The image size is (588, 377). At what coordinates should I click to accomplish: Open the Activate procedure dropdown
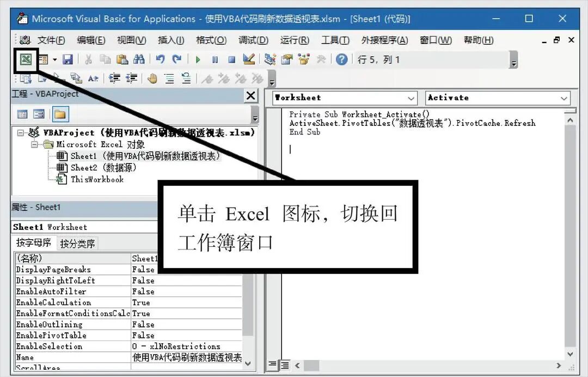click(498, 98)
